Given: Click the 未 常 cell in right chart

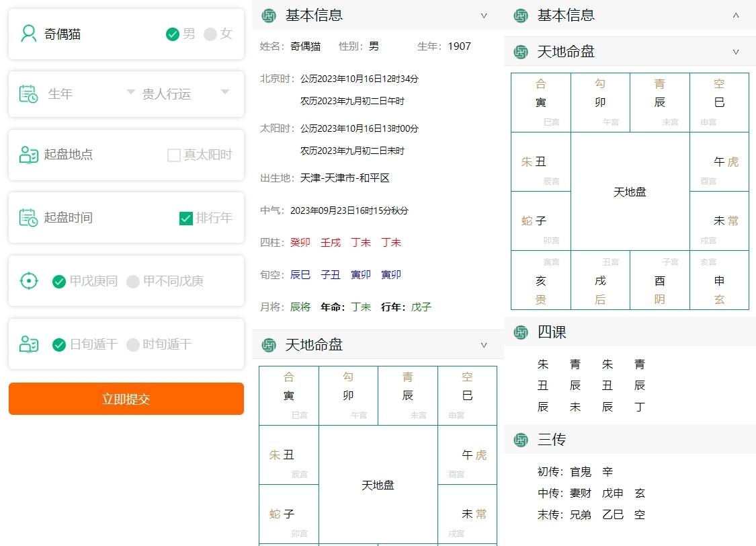Looking at the screenshot, I should coord(719,221).
